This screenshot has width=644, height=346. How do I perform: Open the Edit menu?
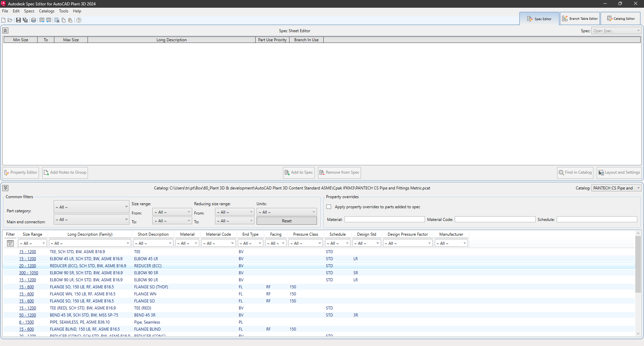tap(16, 11)
